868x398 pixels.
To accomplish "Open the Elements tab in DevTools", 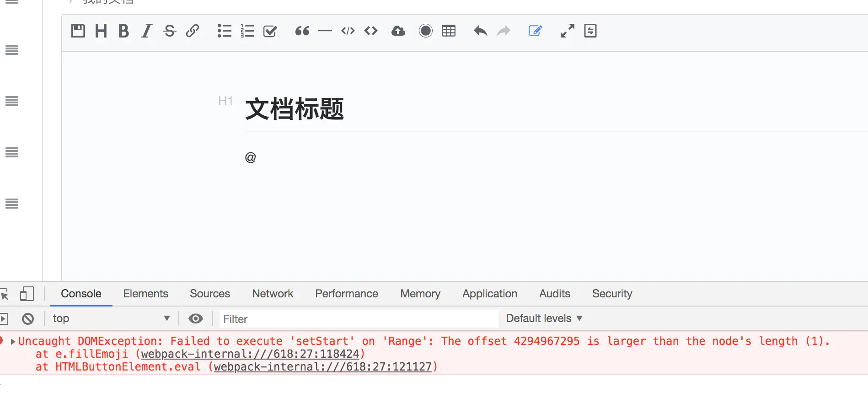I will tap(145, 294).
